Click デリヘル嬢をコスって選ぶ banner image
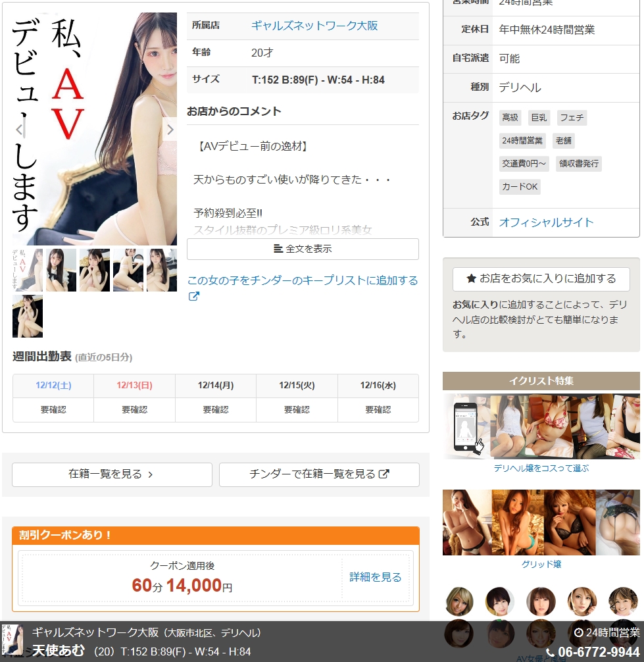This screenshot has height=662, width=644. pyautogui.click(x=541, y=426)
